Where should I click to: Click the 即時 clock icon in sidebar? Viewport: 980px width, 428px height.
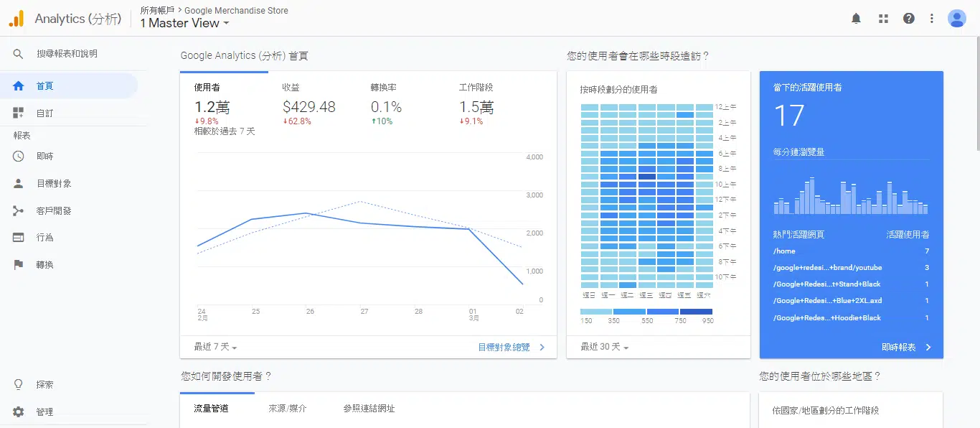click(x=19, y=156)
